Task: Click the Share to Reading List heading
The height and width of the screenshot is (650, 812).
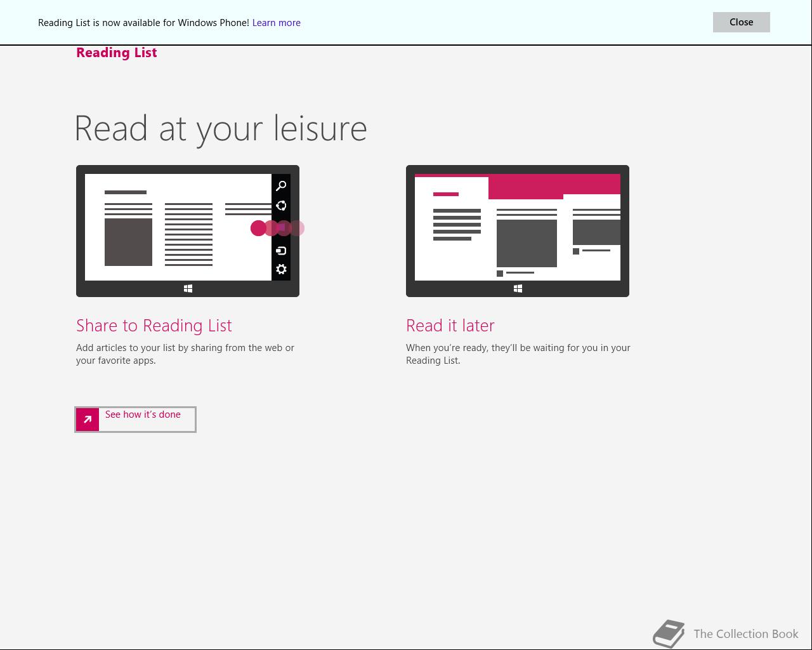Action: tap(154, 326)
